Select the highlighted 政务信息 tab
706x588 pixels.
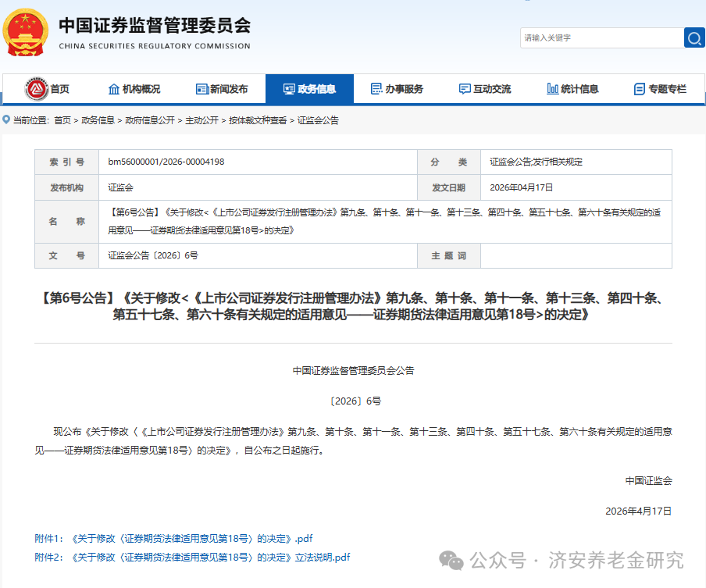(x=309, y=89)
